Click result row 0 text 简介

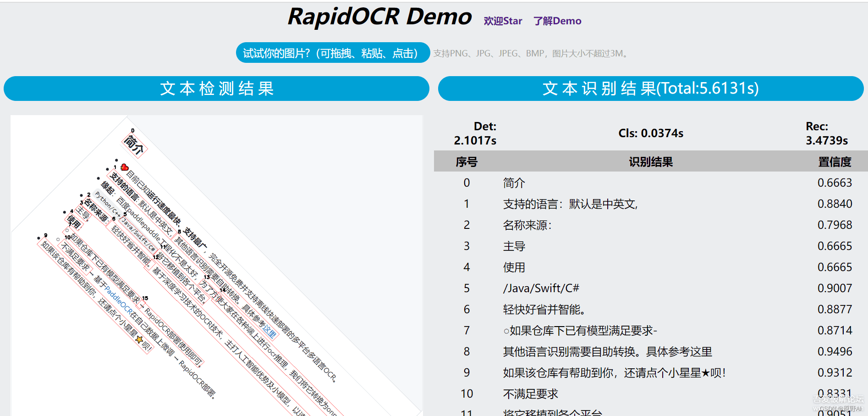tap(514, 183)
